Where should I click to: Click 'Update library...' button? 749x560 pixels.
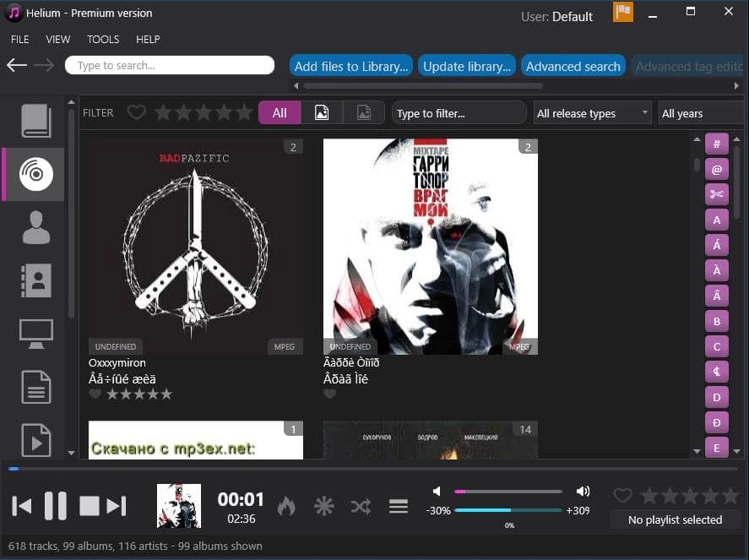tap(467, 66)
